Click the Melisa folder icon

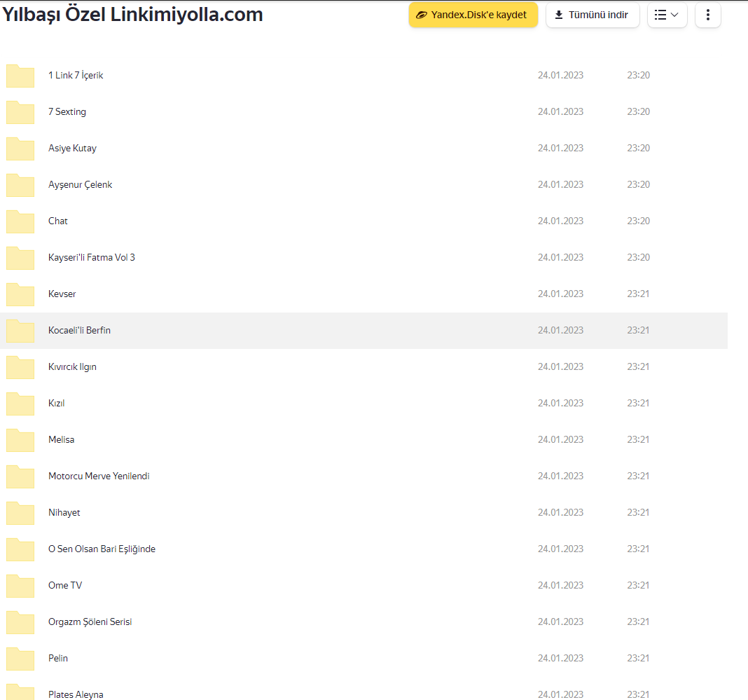click(x=20, y=440)
